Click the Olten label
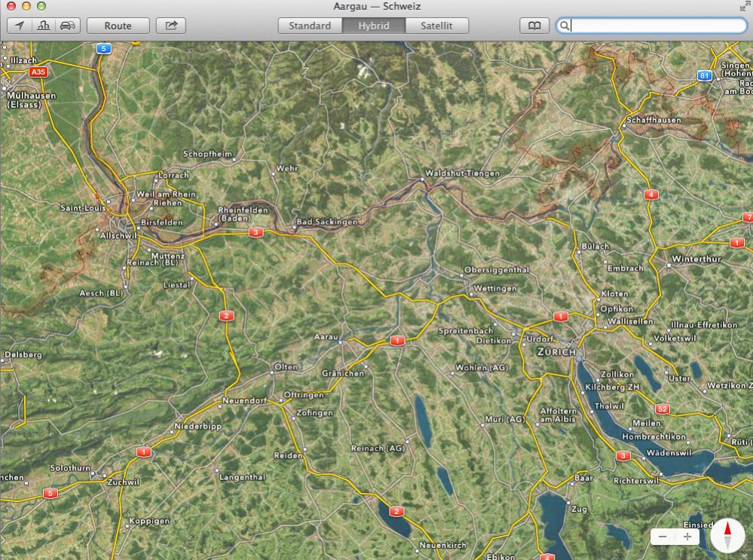753x560 pixels. (x=286, y=366)
